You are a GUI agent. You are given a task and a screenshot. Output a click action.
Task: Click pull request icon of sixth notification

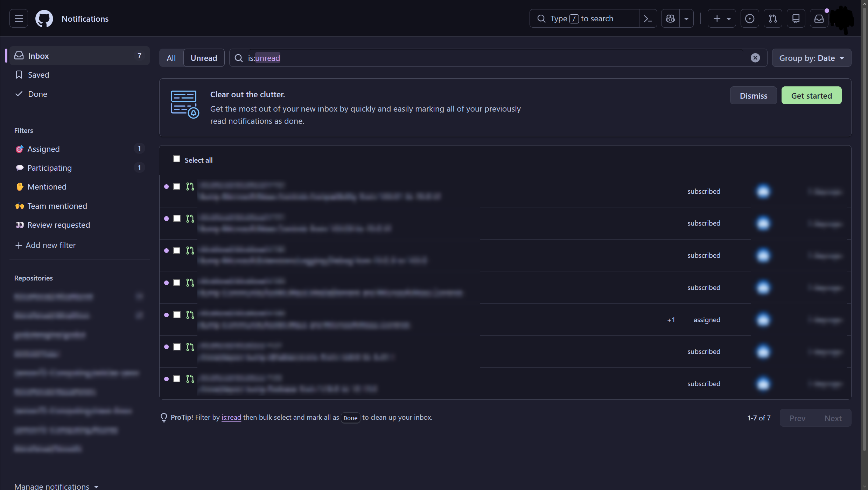(190, 347)
